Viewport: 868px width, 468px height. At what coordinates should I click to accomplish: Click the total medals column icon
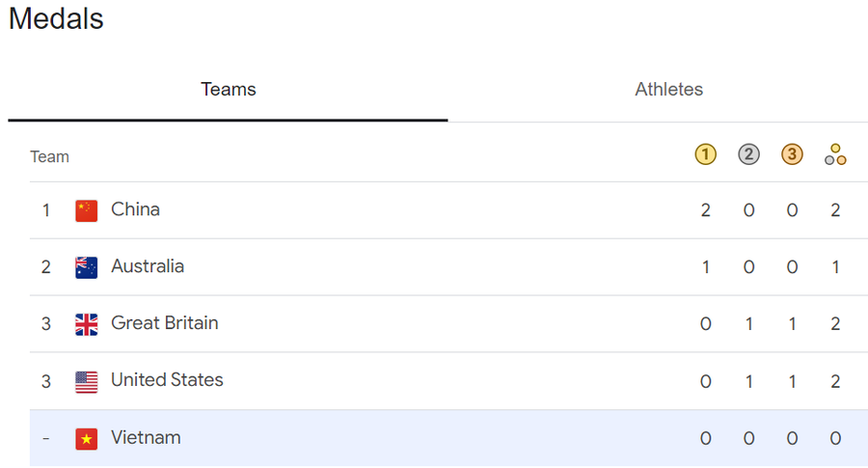click(835, 154)
